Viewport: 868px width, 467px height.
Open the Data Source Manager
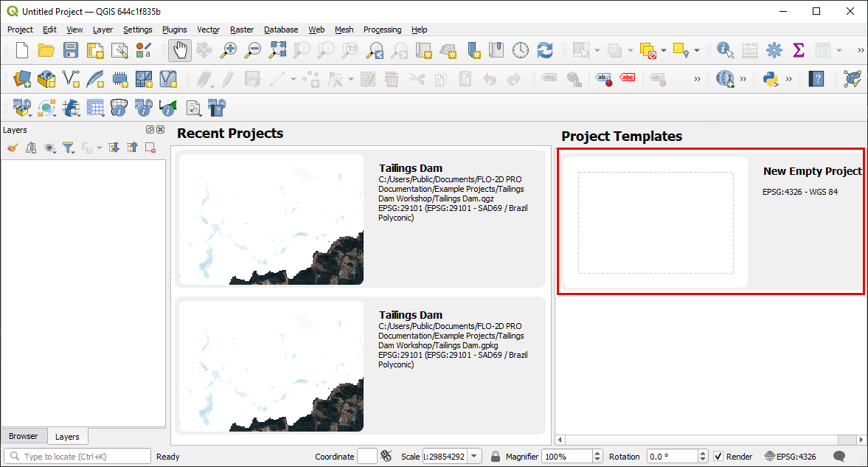(22, 78)
